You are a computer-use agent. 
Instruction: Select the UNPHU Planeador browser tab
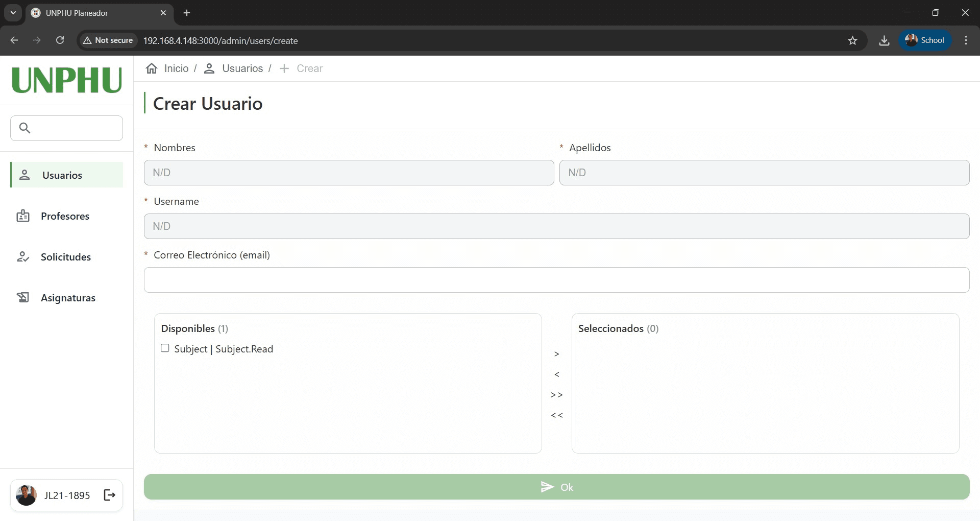tap(100, 13)
